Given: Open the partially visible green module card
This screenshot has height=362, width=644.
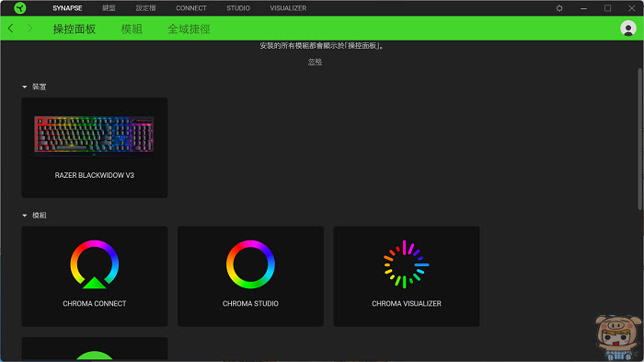Looking at the screenshot, I should click(95, 349).
